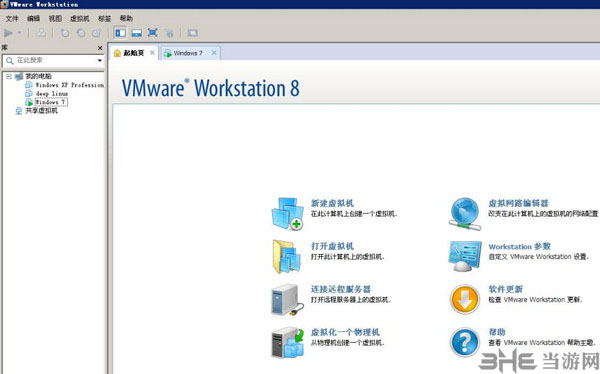Screen dimensions: 600x374
Task: Click the 虚拟化一个物理机 icon
Action: coord(287,342)
